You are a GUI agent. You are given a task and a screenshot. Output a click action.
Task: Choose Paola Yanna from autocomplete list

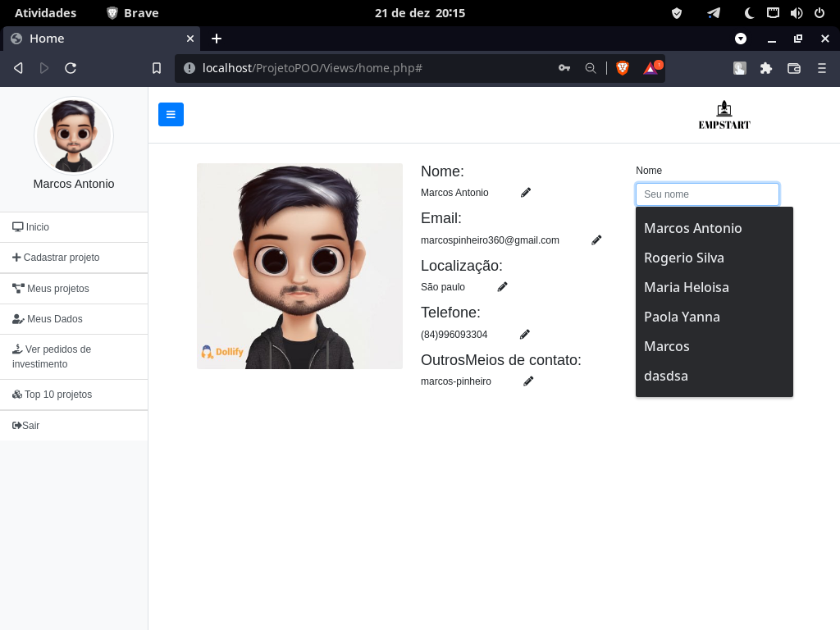[714, 317]
